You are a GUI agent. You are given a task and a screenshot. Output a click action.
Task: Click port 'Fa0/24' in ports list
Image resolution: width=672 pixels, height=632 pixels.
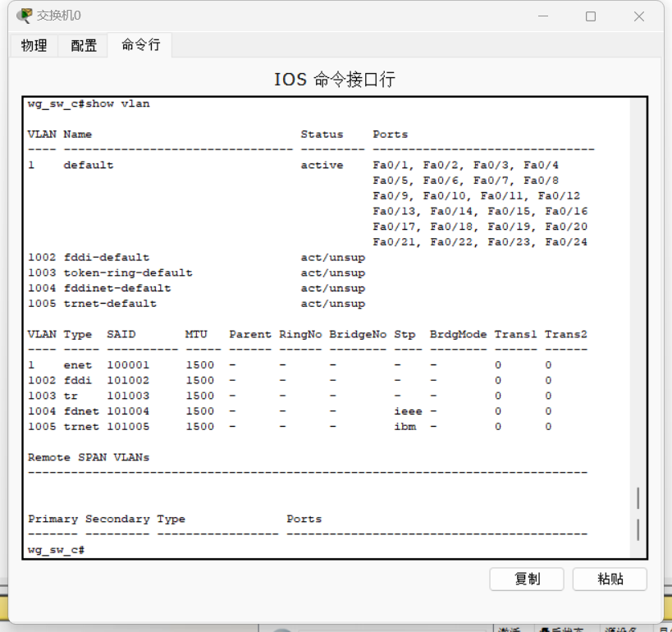click(x=566, y=242)
